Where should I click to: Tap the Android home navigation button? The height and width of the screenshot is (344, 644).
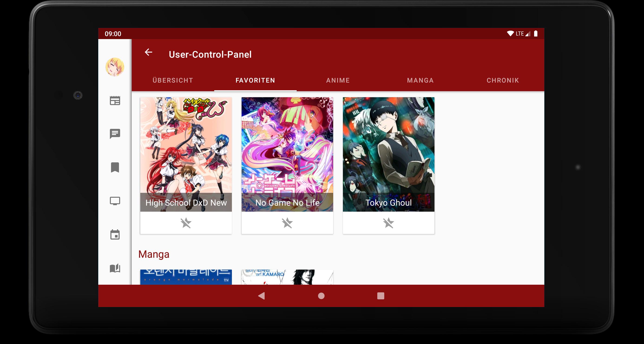[x=321, y=296]
